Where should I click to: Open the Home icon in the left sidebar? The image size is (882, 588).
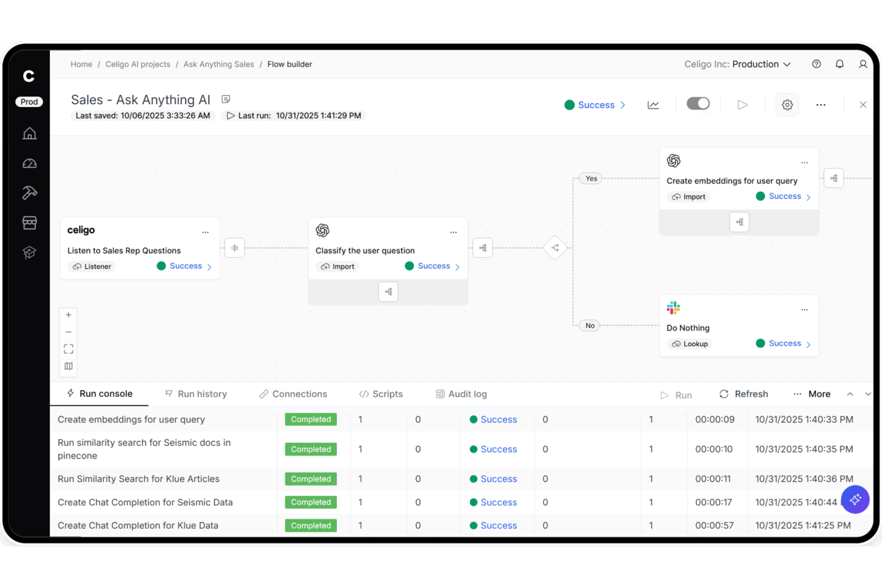click(29, 133)
